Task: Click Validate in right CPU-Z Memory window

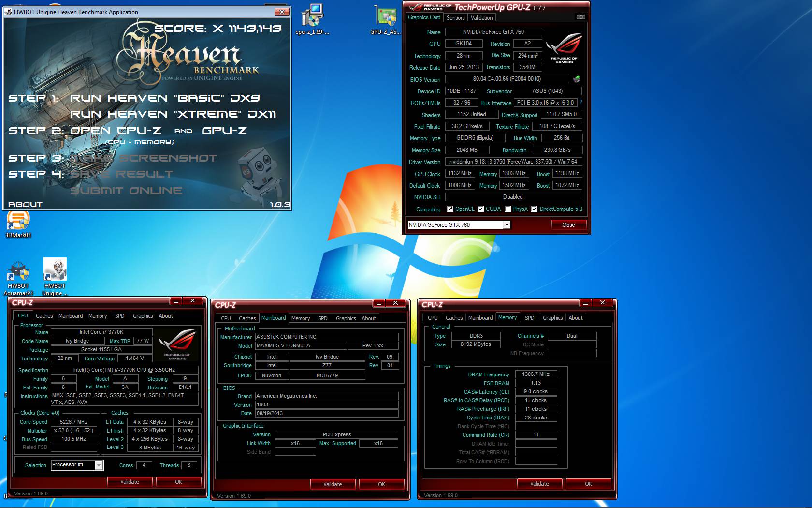Action: 539,484
